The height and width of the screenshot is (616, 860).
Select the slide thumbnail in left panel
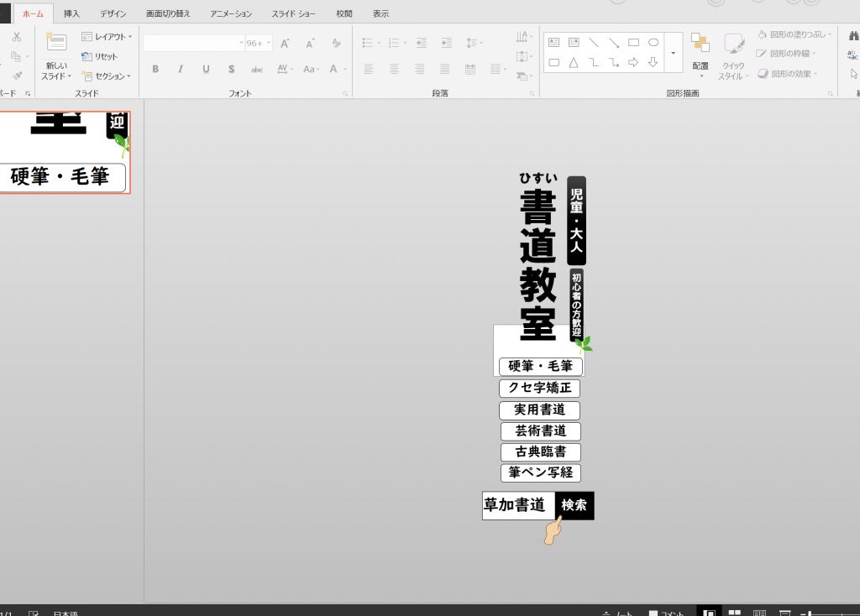click(x=65, y=152)
